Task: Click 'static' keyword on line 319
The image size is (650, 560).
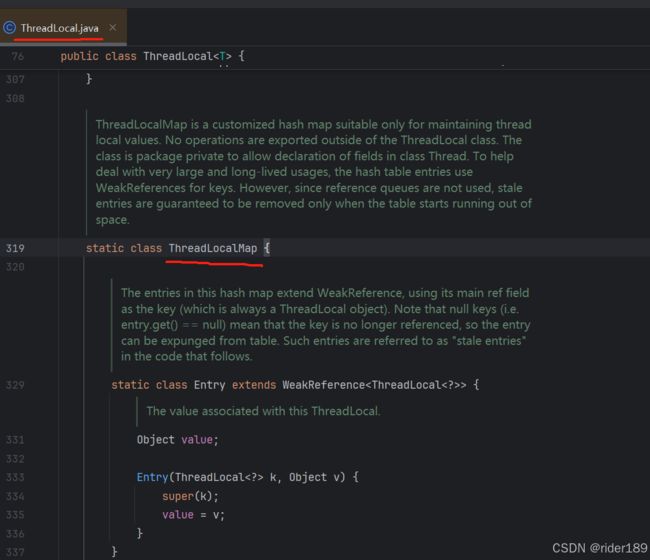Action: 104,248
